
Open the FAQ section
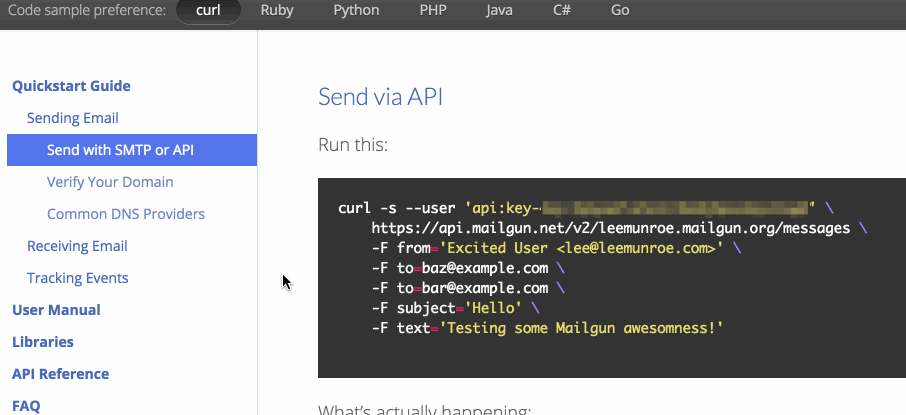coord(26,406)
